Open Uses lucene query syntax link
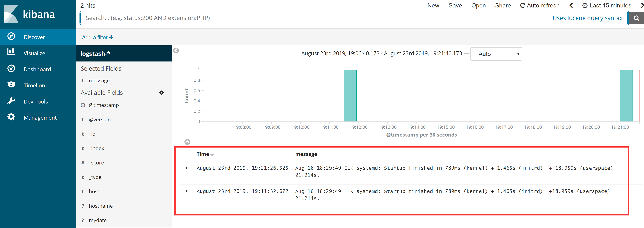Viewport: 644px width, 228px height. coord(587,18)
